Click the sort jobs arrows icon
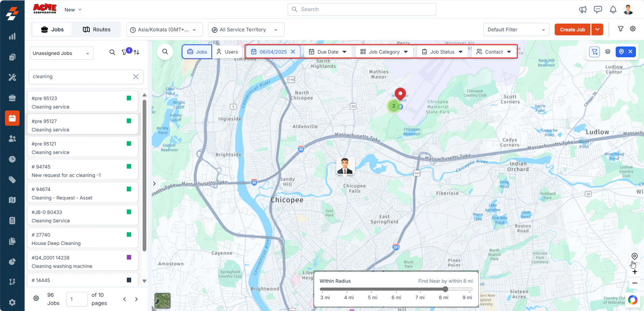 pos(137,52)
